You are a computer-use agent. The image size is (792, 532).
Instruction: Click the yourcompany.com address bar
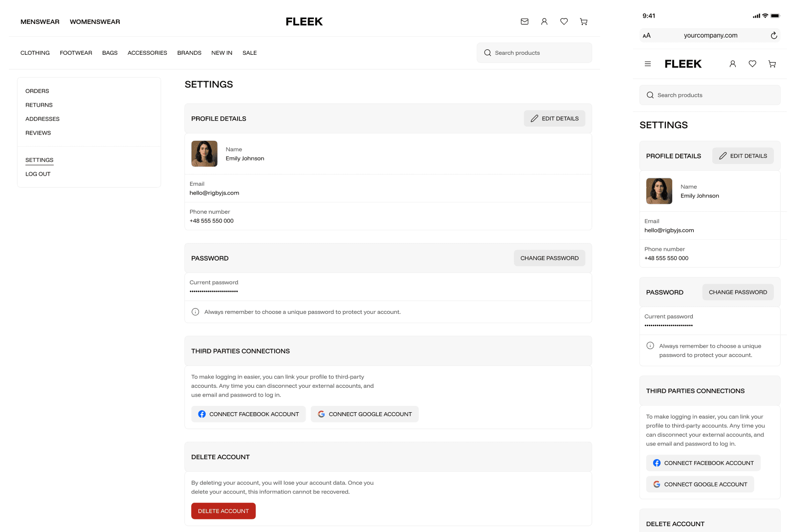[x=710, y=35]
